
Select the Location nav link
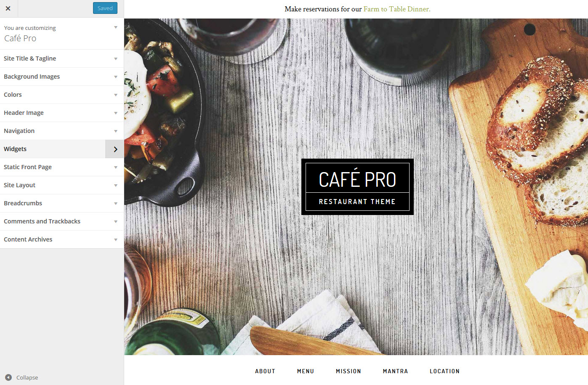coord(444,371)
